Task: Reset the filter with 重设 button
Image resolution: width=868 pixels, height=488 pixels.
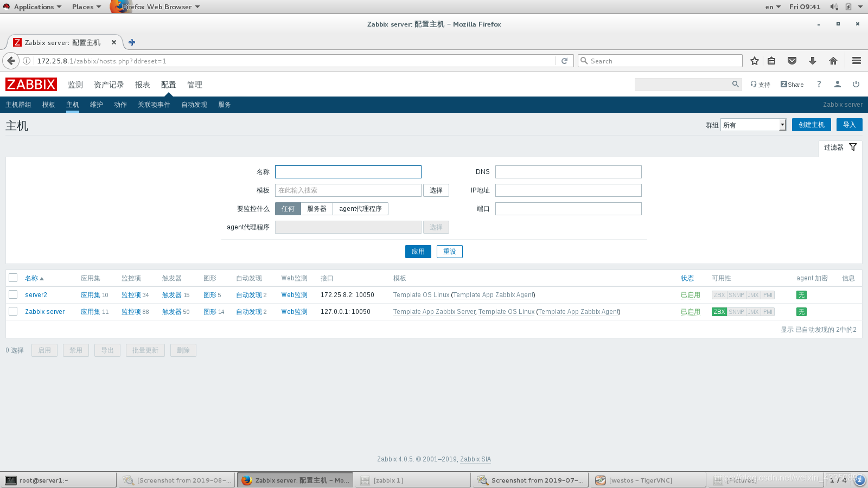Action: pos(450,252)
